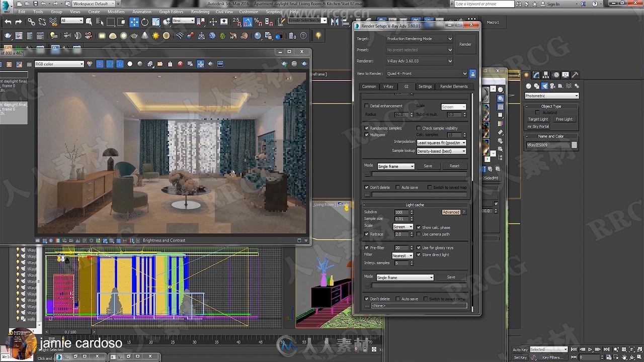Click the light cache Advanced button
Viewport: 644px width, 362px height.
point(451,212)
